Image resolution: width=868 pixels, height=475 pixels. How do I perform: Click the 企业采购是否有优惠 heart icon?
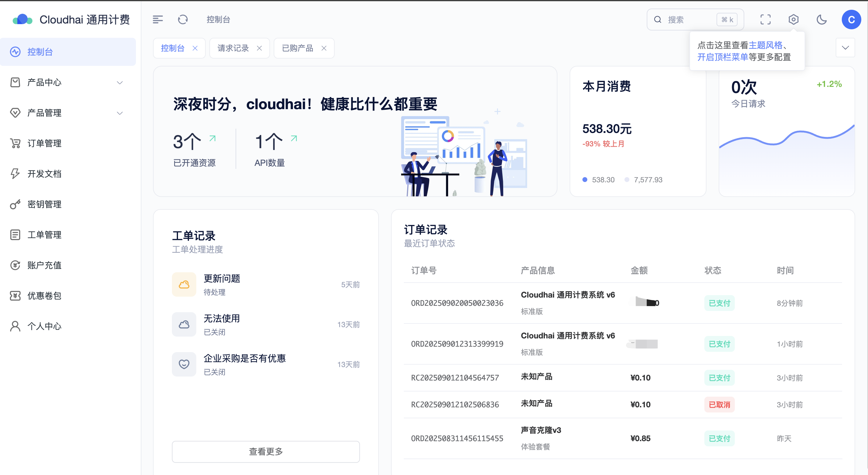184,364
